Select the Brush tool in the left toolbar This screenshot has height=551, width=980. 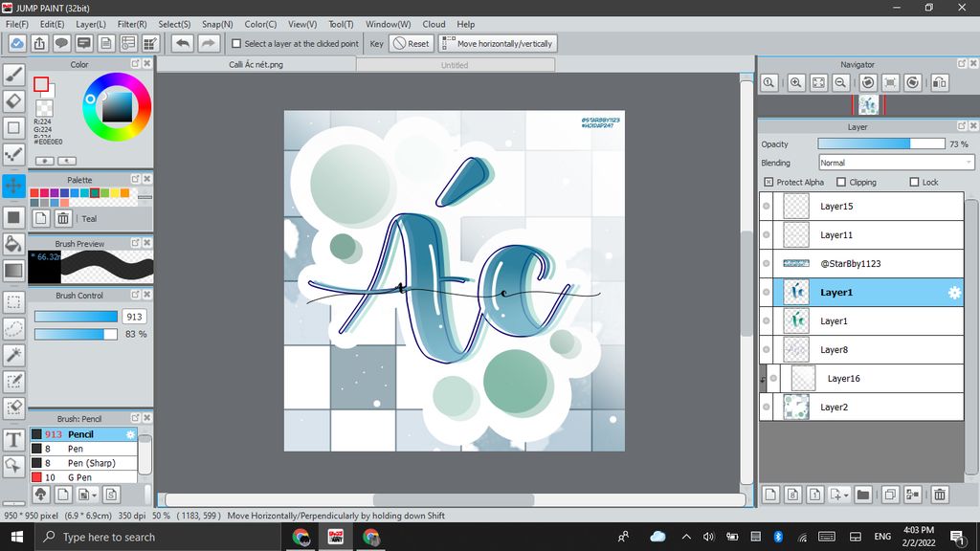click(13, 75)
